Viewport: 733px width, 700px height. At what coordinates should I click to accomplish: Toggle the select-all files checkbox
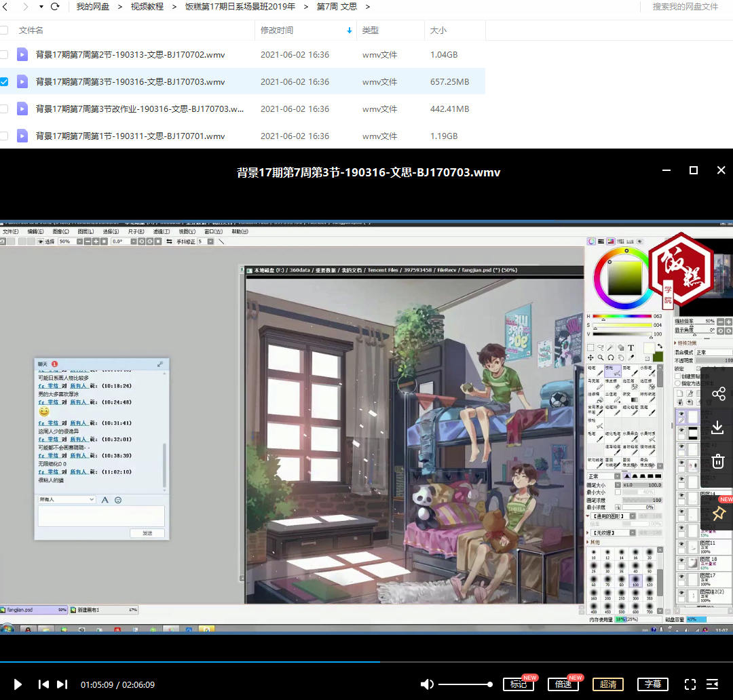4,31
